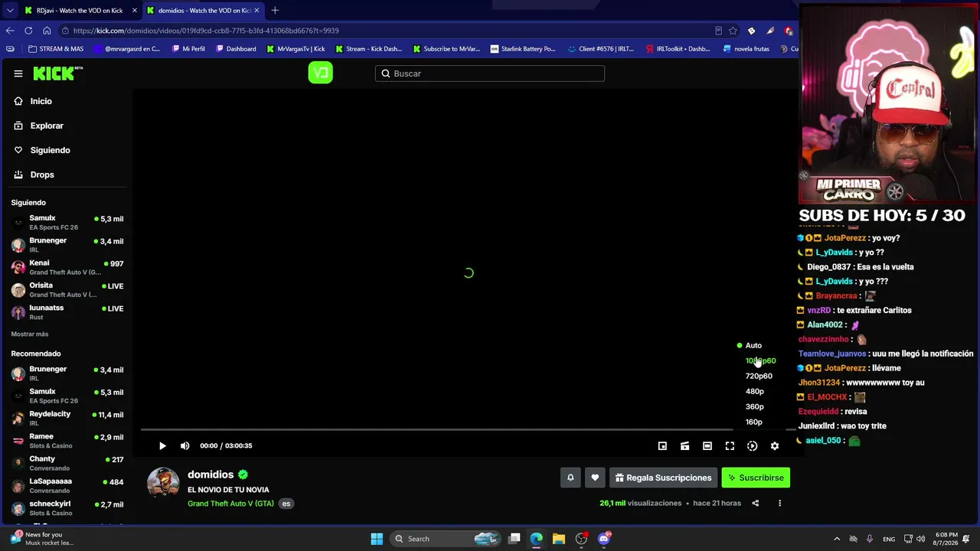Reload the current page

pos(28,31)
